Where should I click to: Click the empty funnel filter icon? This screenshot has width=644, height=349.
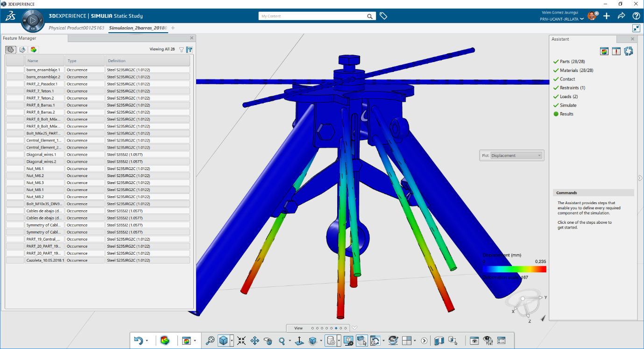tap(182, 50)
